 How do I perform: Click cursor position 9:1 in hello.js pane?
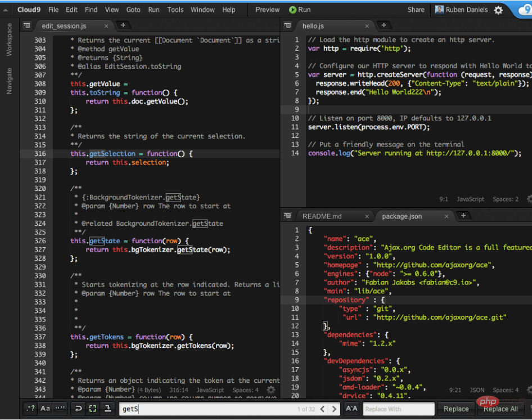[444, 199]
